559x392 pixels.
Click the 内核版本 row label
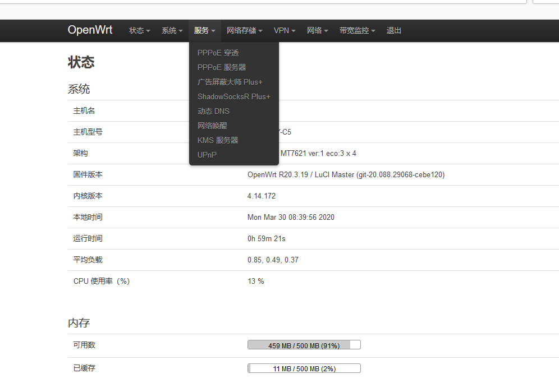tap(88, 196)
